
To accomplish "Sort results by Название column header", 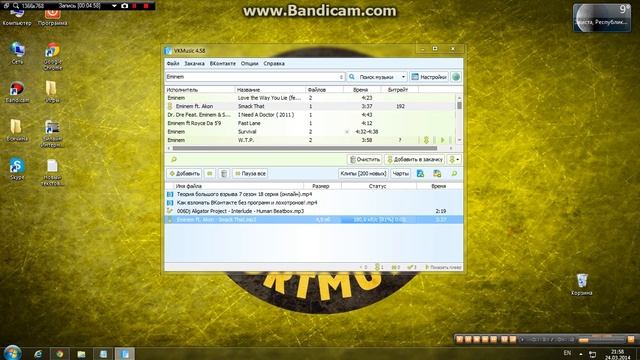I will 270,89.
